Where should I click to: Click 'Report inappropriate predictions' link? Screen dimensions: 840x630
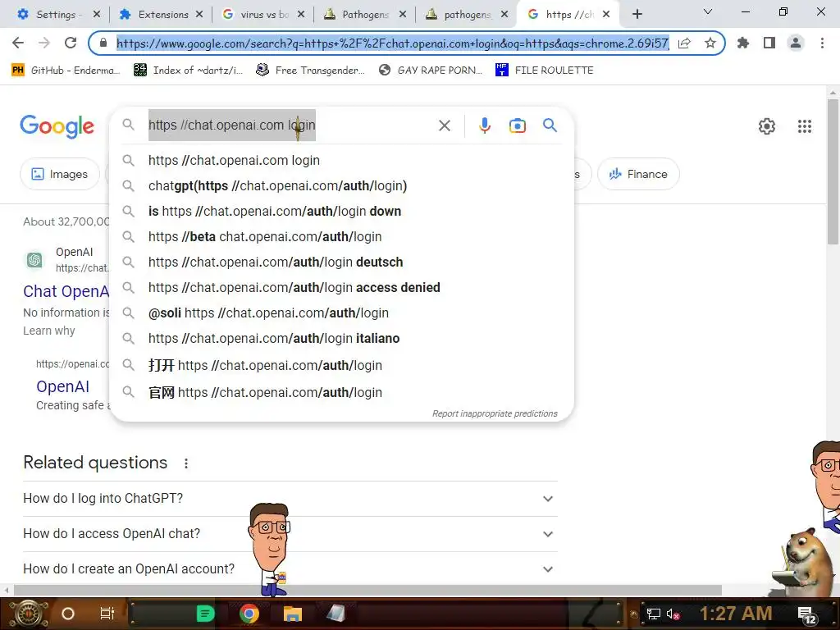[x=495, y=413]
